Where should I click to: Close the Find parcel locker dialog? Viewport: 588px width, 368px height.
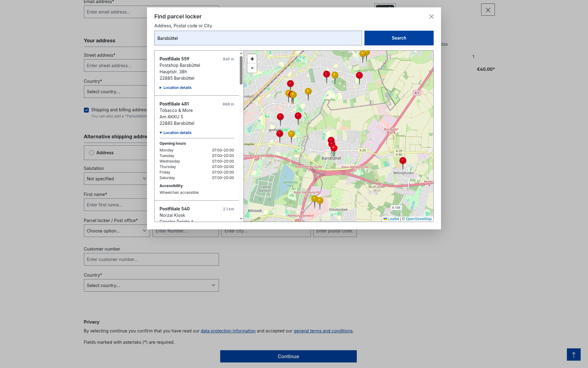coord(431,17)
